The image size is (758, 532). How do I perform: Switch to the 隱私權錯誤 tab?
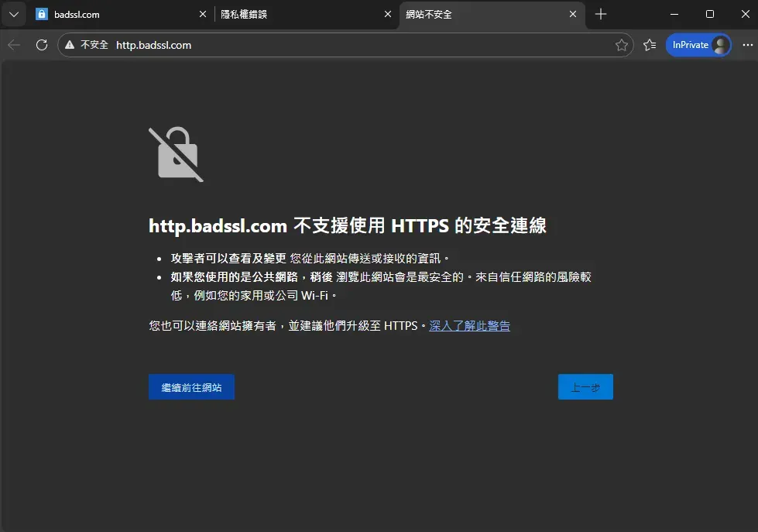[x=304, y=15]
